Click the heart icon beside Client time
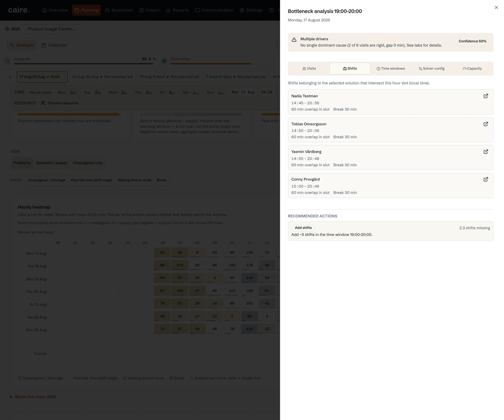Image resolution: width=504 pixels, height=420 pixels. [x=164, y=61]
